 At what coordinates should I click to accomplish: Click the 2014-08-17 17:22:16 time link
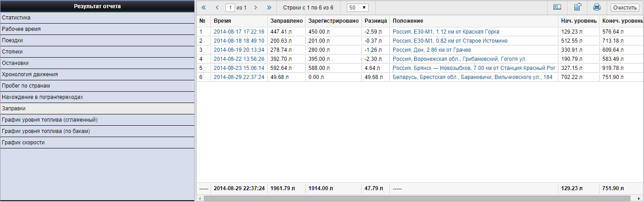pyautogui.click(x=239, y=32)
